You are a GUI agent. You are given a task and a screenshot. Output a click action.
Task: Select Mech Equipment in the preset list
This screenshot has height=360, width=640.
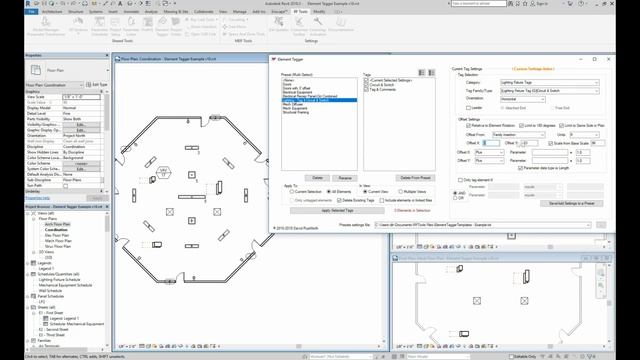[x=295, y=108]
